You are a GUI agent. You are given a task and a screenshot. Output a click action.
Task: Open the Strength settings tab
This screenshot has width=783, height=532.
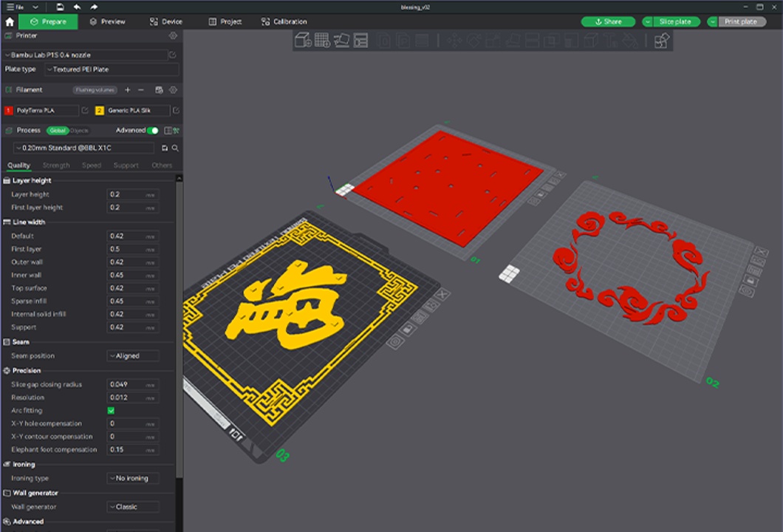coord(56,166)
